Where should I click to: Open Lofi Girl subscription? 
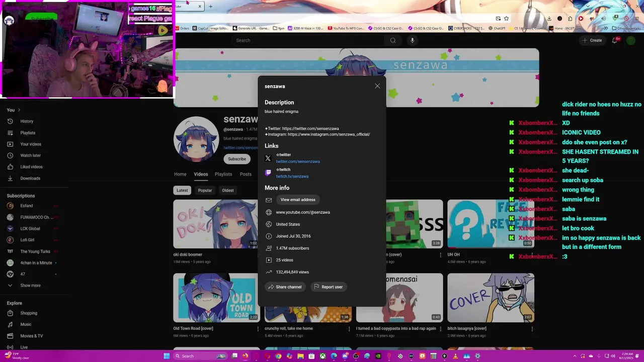tap(27, 240)
